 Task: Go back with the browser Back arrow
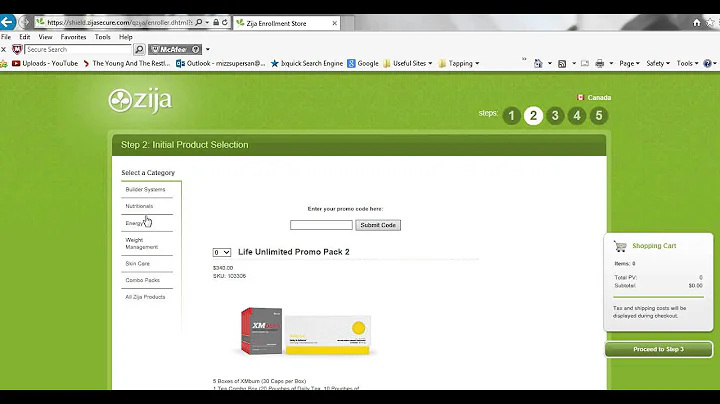coord(7,22)
